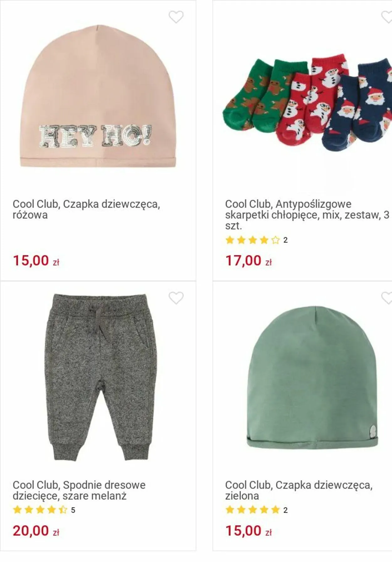This screenshot has width=392, height=562.
Task: Select the 17,00 zł socks price
Action: (x=249, y=261)
